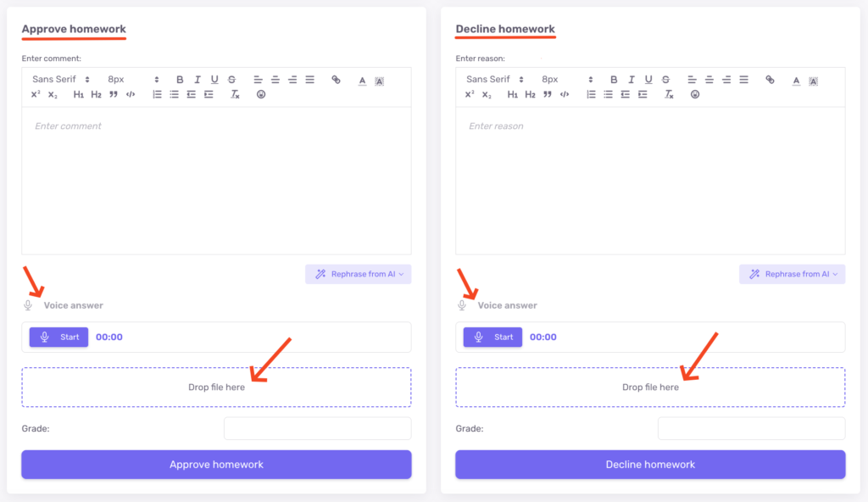Expand Rephrase from AI dropdown under Approve comment
Image resolution: width=868 pixels, height=502 pixels.
[358, 274]
